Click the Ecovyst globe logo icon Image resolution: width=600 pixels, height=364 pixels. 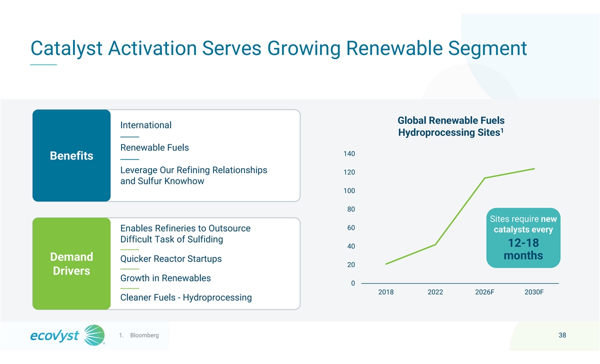pos(93,335)
